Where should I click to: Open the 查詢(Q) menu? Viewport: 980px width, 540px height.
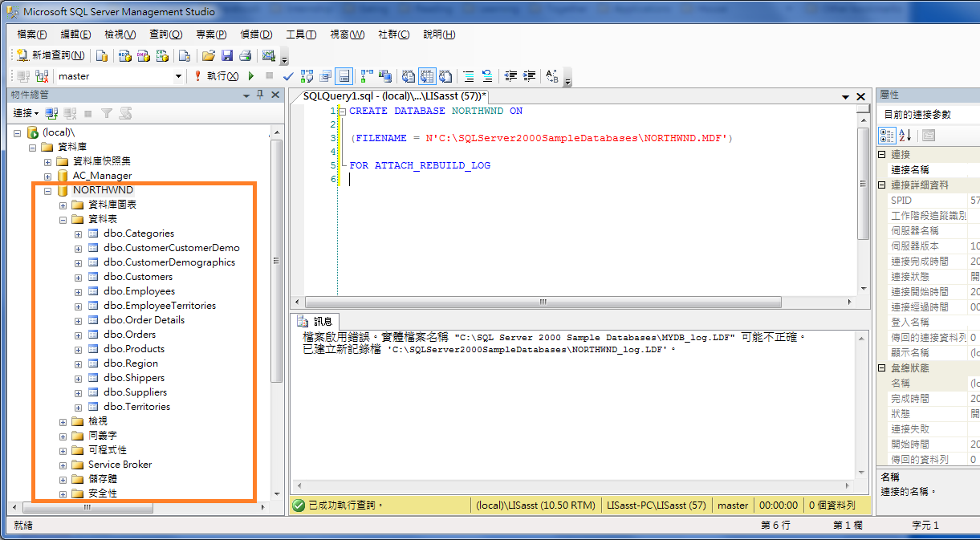165,35
